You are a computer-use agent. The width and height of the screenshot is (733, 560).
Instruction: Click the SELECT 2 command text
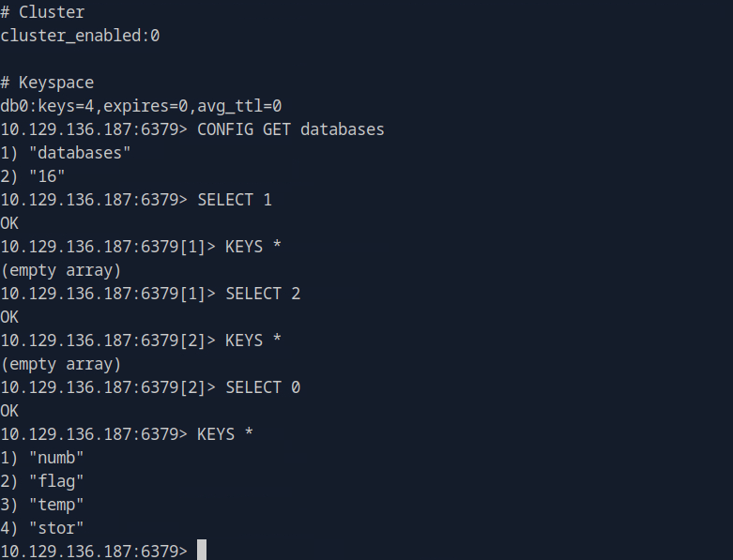(263, 294)
